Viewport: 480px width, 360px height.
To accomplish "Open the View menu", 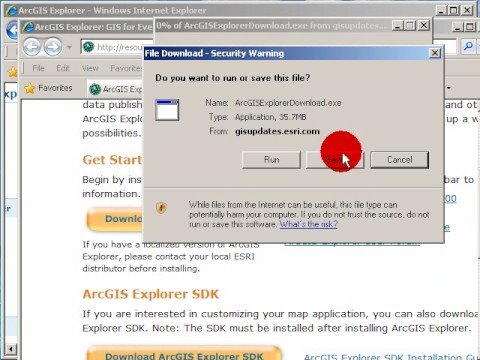I will (x=90, y=68).
